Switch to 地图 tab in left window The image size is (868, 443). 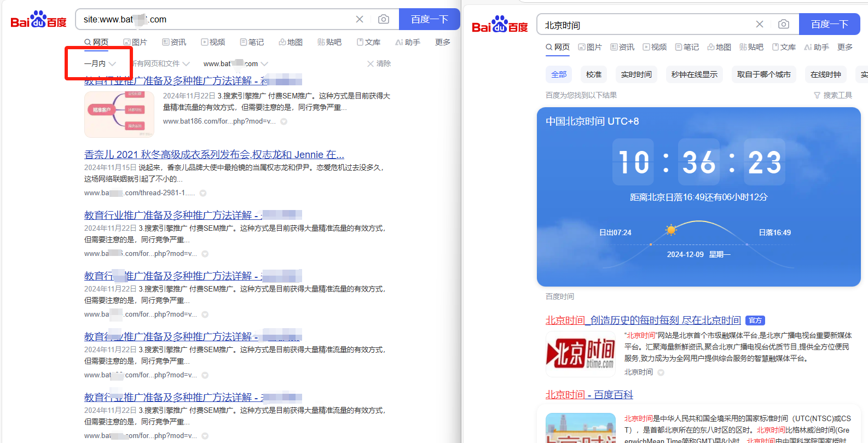coord(291,42)
